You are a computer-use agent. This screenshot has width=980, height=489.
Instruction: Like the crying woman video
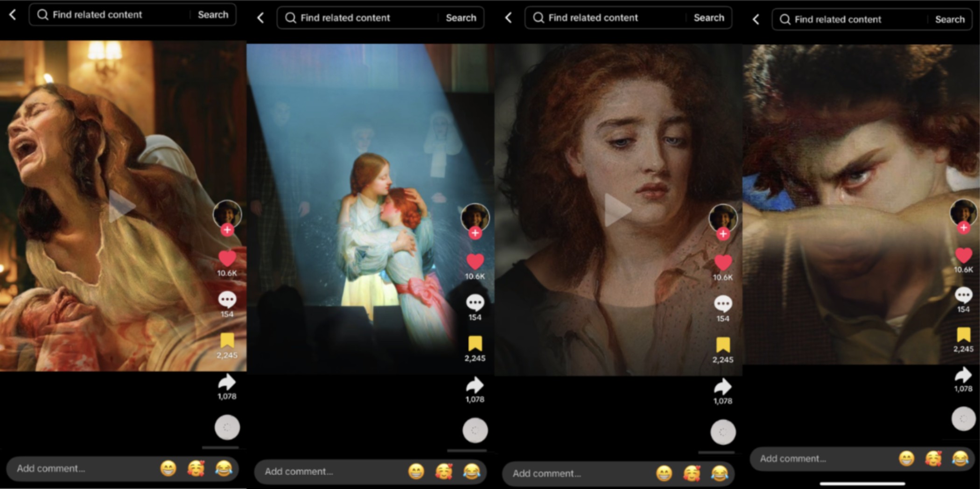pos(227,258)
